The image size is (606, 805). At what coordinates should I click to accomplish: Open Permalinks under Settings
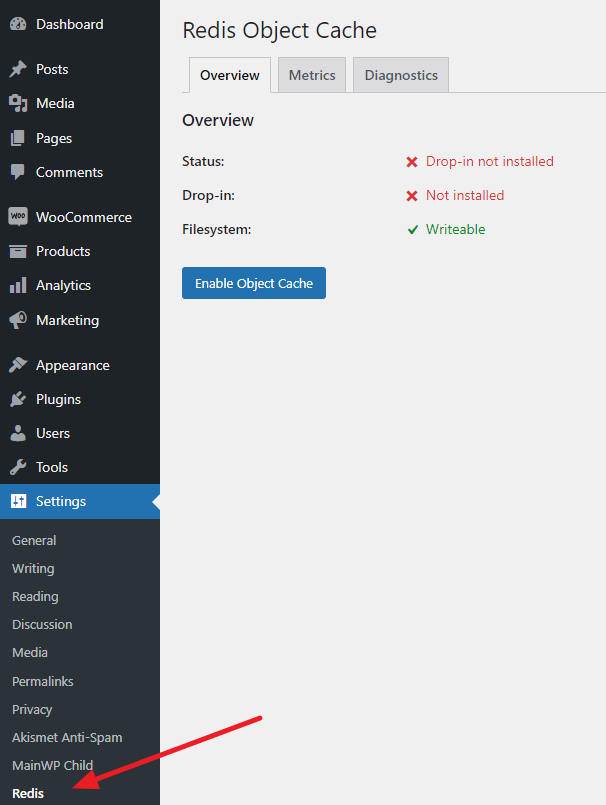coord(42,681)
